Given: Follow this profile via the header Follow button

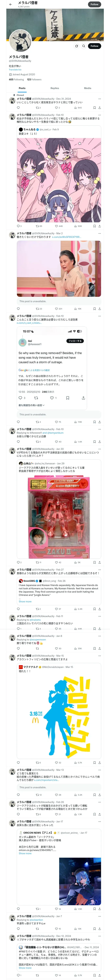Looking at the screenshot, I should [95, 4].
